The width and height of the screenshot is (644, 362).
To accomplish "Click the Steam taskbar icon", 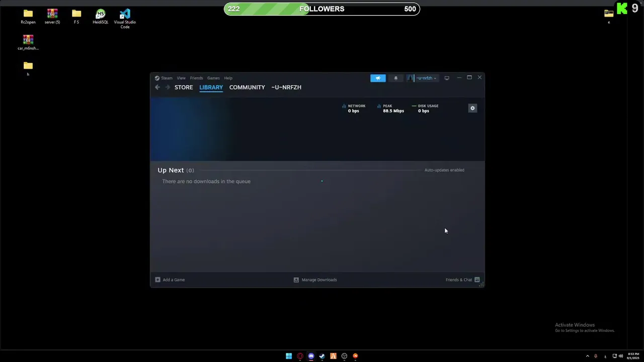I will click(322, 356).
